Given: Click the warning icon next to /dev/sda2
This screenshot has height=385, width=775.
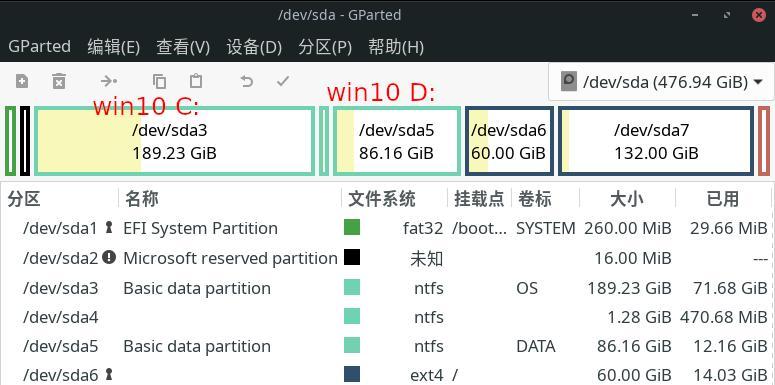Looking at the screenshot, I should 109,257.
